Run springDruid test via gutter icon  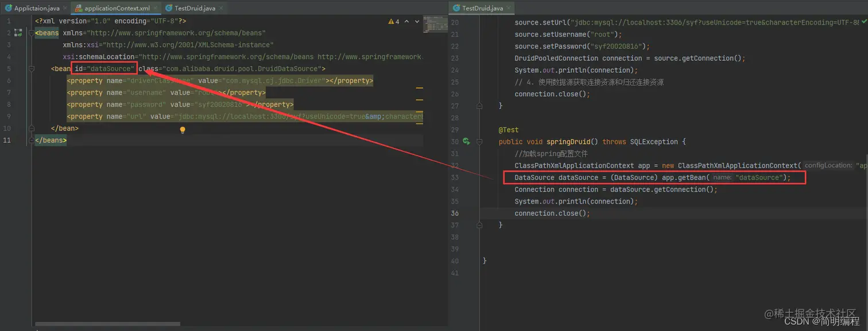click(466, 141)
